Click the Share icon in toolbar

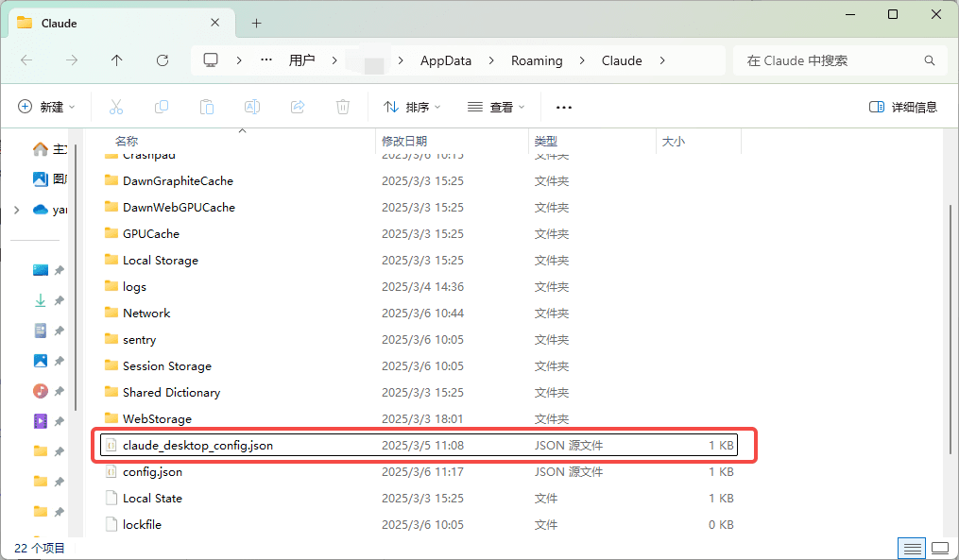[298, 107]
